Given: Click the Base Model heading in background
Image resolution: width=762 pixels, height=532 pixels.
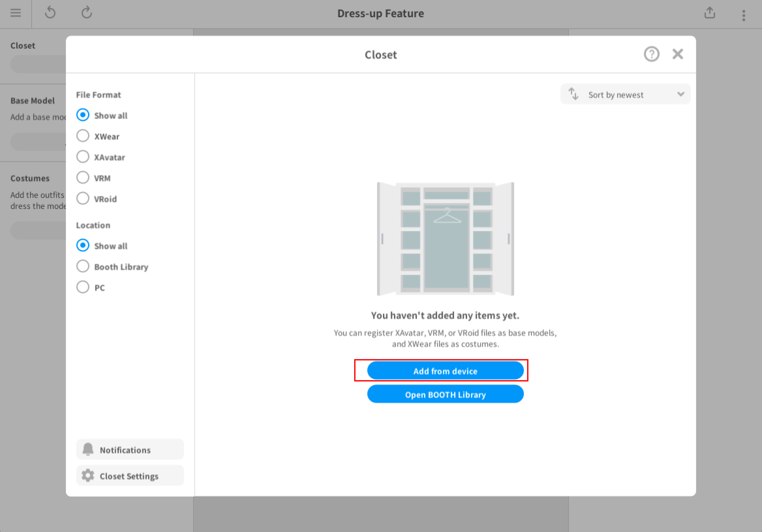Looking at the screenshot, I should pyautogui.click(x=33, y=100).
